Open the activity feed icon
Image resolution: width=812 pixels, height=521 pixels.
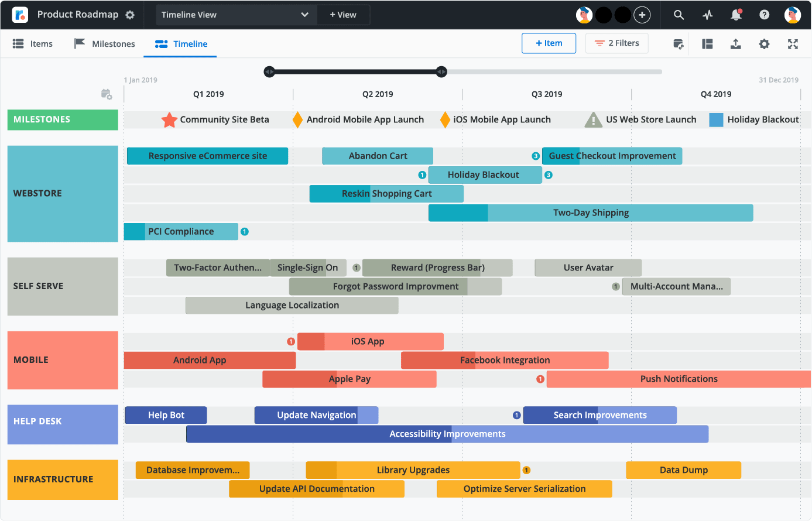pyautogui.click(x=707, y=14)
